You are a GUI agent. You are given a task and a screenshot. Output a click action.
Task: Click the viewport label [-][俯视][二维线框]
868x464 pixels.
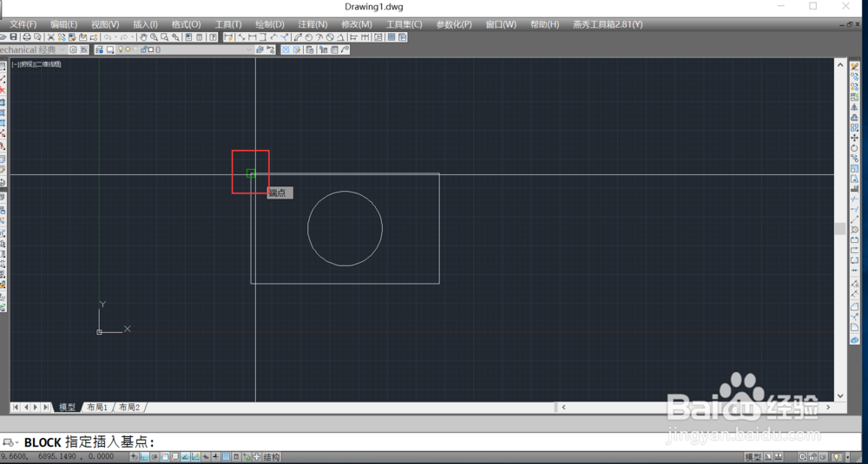coord(36,64)
